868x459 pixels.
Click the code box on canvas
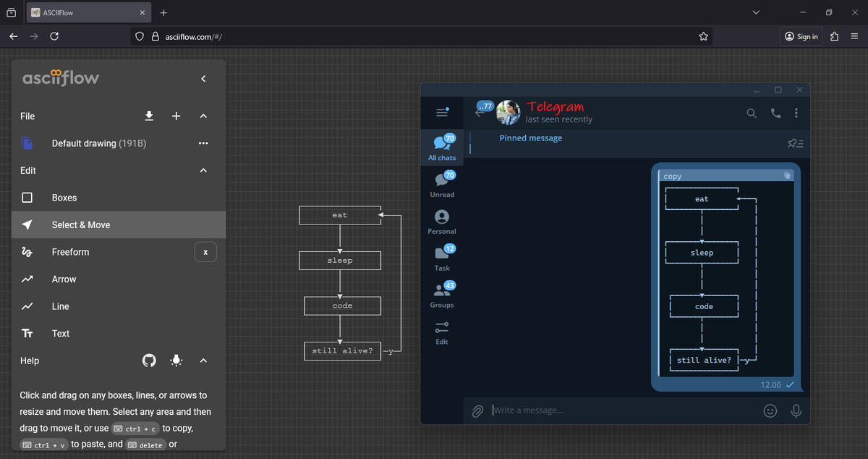click(342, 306)
